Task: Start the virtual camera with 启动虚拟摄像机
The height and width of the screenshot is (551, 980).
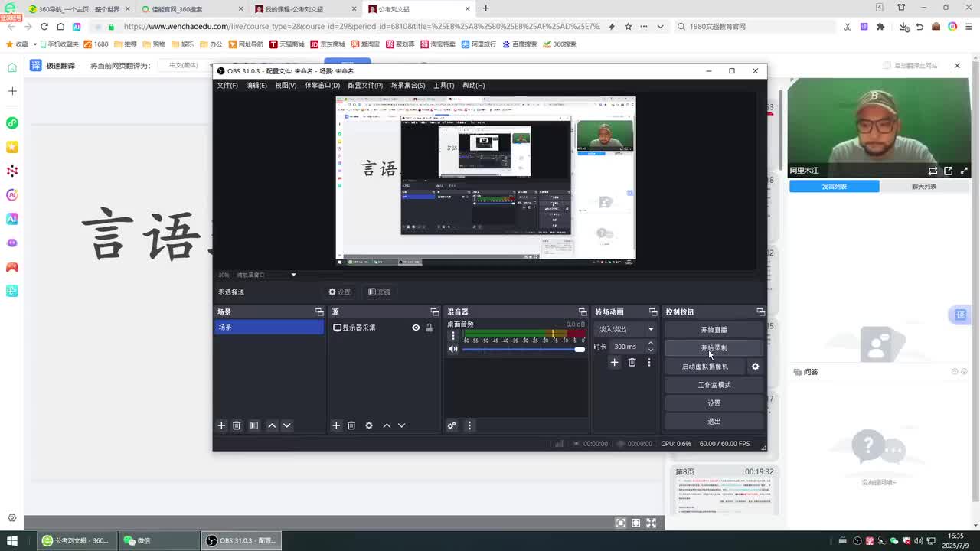Action: (705, 367)
